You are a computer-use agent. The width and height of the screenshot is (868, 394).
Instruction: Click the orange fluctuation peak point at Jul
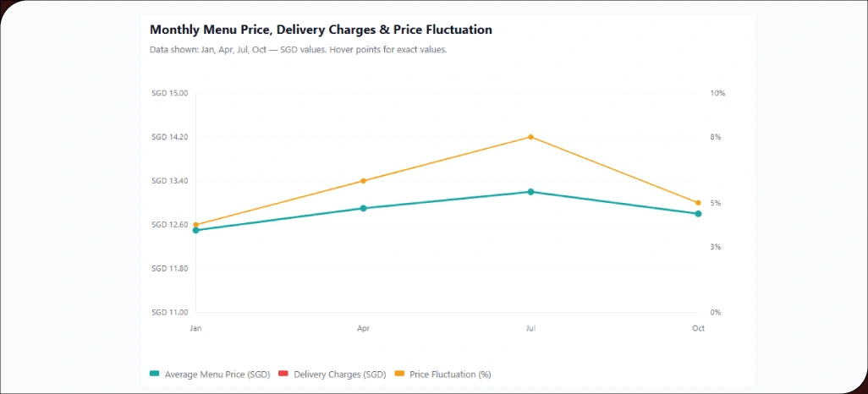530,137
